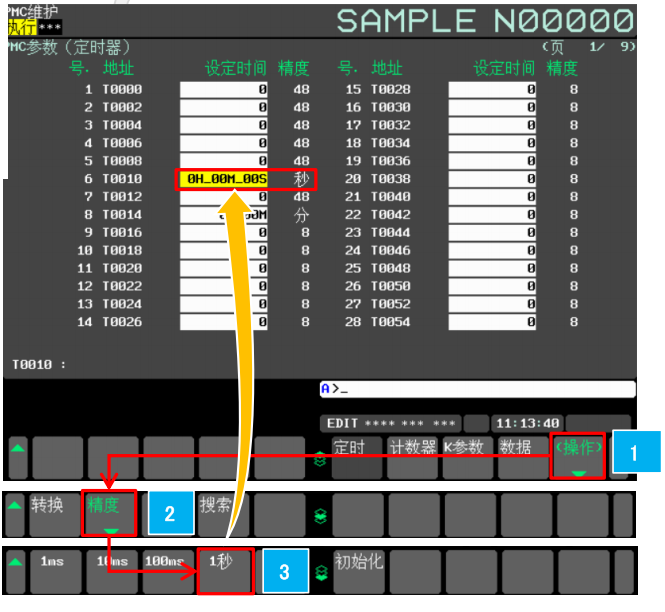The image size is (665, 612).
Task: Click the SAMPLE N00000 program title
Action: click(x=485, y=21)
